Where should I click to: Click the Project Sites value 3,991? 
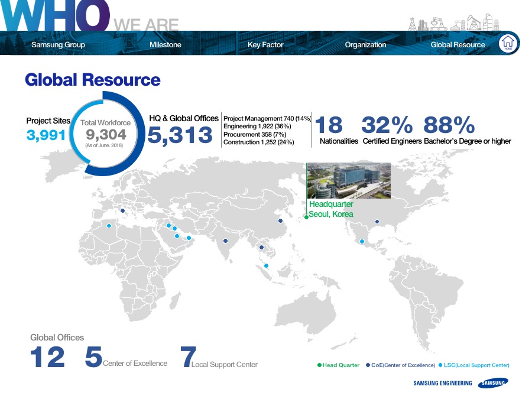click(46, 135)
